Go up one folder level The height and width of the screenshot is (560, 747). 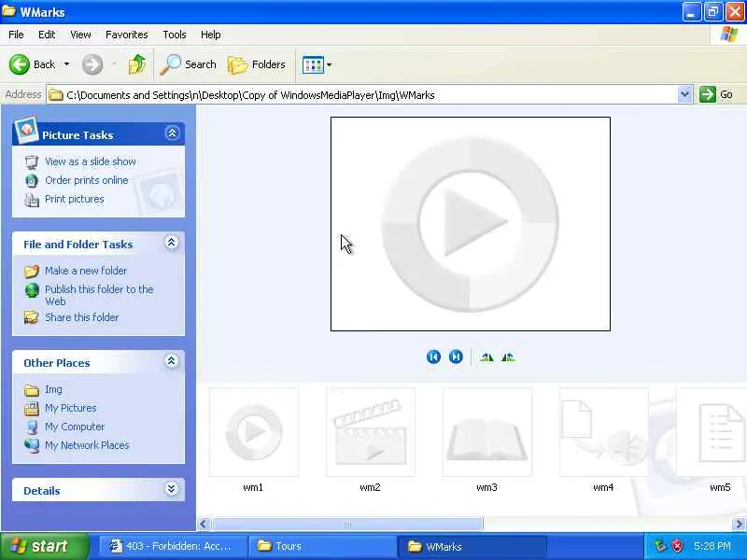tap(137, 64)
